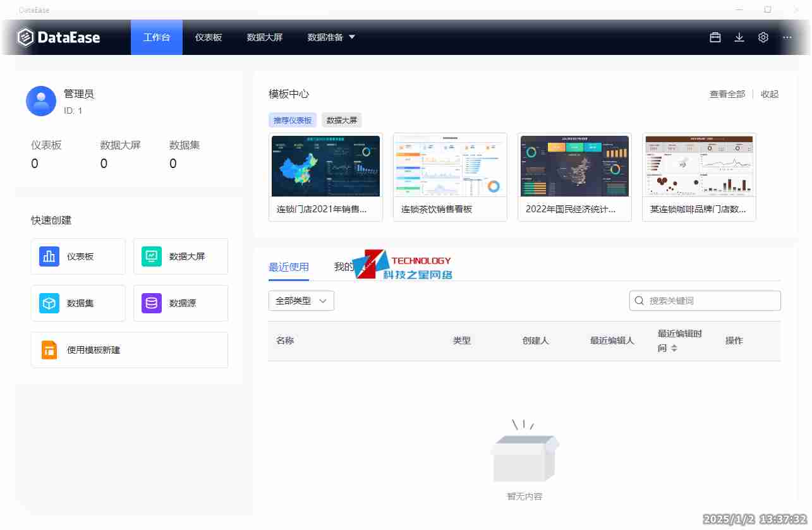Click the 搜索关键词 search field

click(x=711, y=301)
